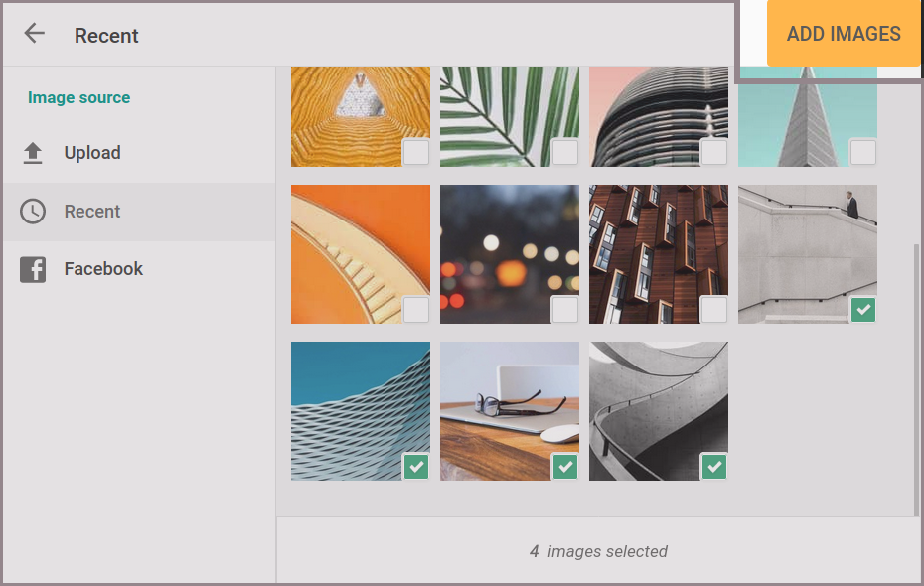Click the Recent clock icon
This screenshot has width=924, height=586.
(x=33, y=212)
